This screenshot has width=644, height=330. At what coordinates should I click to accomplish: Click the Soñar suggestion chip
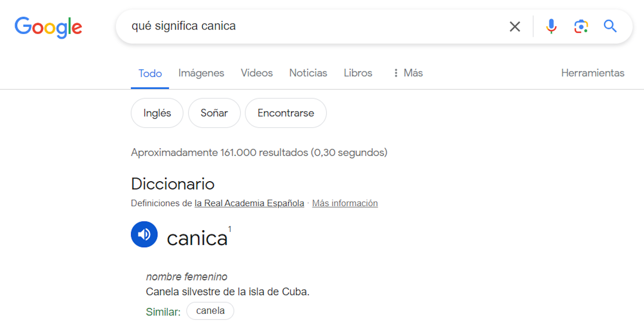point(214,113)
